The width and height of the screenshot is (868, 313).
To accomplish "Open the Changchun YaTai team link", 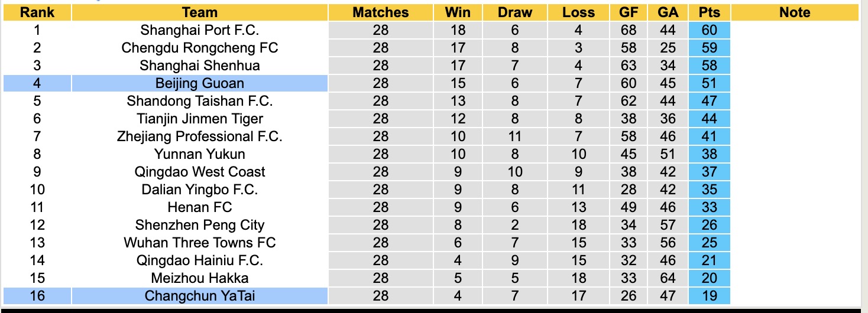I will [x=200, y=296].
